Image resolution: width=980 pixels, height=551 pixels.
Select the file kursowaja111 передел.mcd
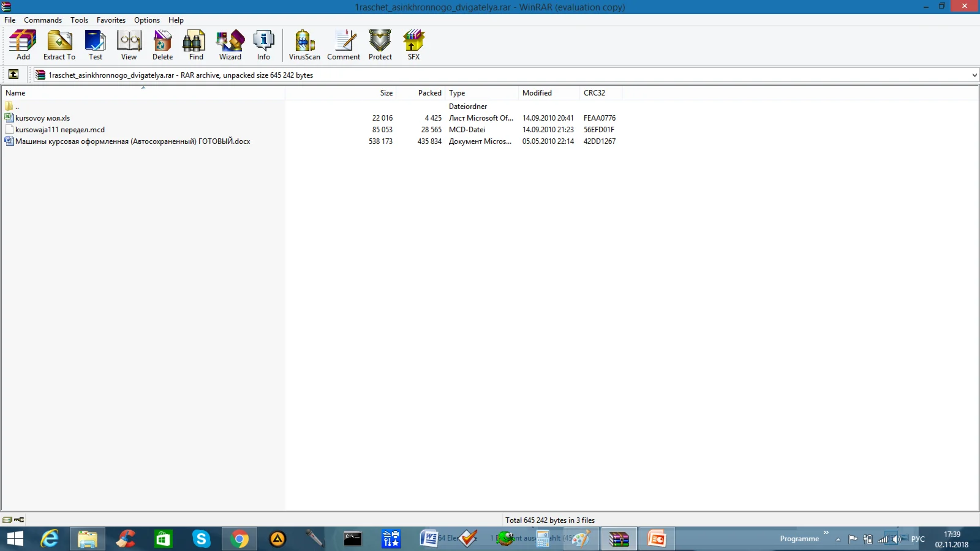55,130
